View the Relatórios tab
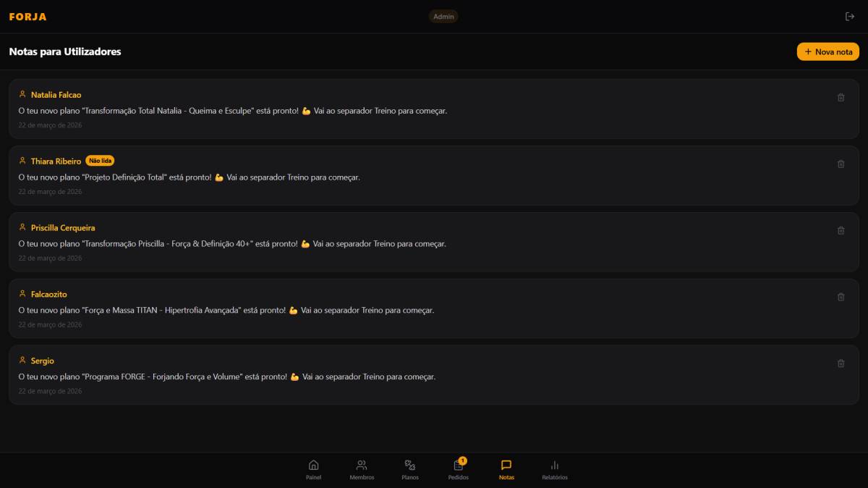The height and width of the screenshot is (488, 868). point(555,470)
